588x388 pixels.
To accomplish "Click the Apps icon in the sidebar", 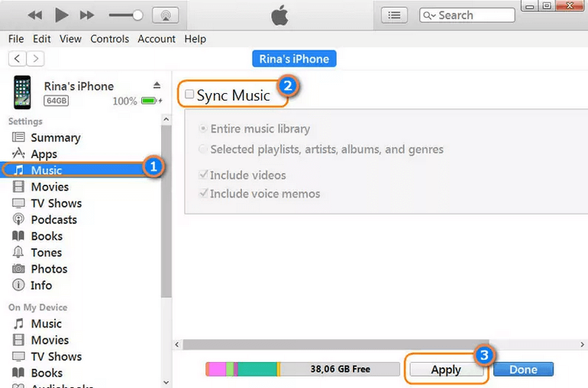I will coord(18,154).
